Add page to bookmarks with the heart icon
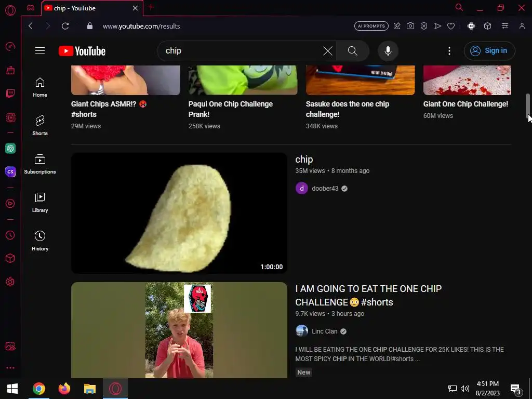 (x=451, y=26)
